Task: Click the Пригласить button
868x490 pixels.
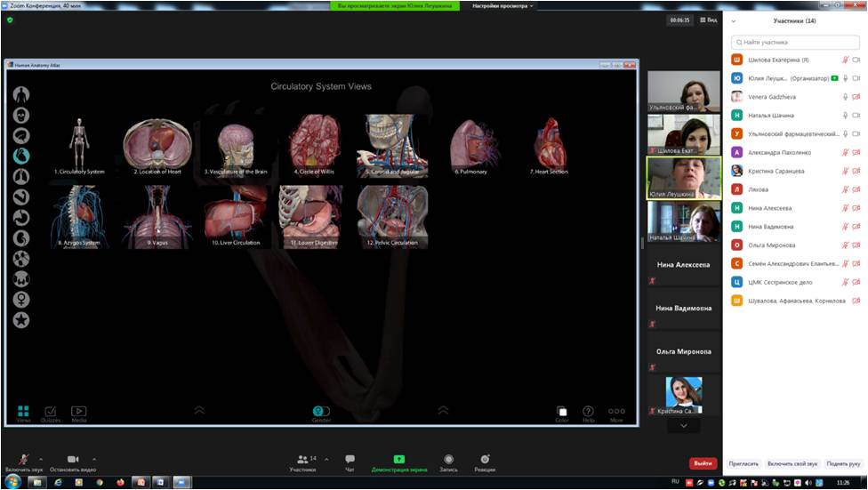Action: coord(743,463)
